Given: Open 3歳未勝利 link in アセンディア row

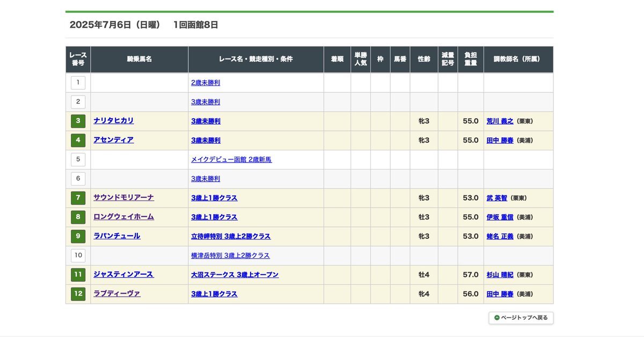Looking at the screenshot, I should pos(206,141).
